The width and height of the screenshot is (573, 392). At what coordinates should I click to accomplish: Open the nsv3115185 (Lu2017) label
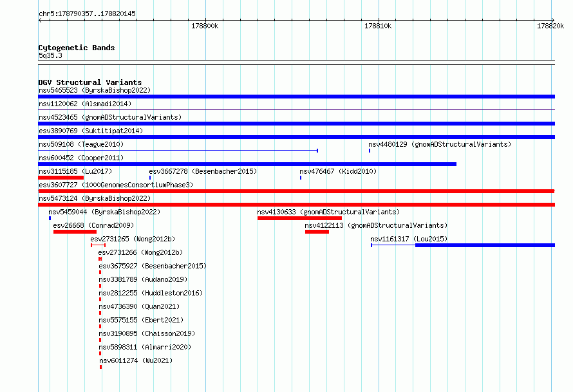click(x=75, y=171)
